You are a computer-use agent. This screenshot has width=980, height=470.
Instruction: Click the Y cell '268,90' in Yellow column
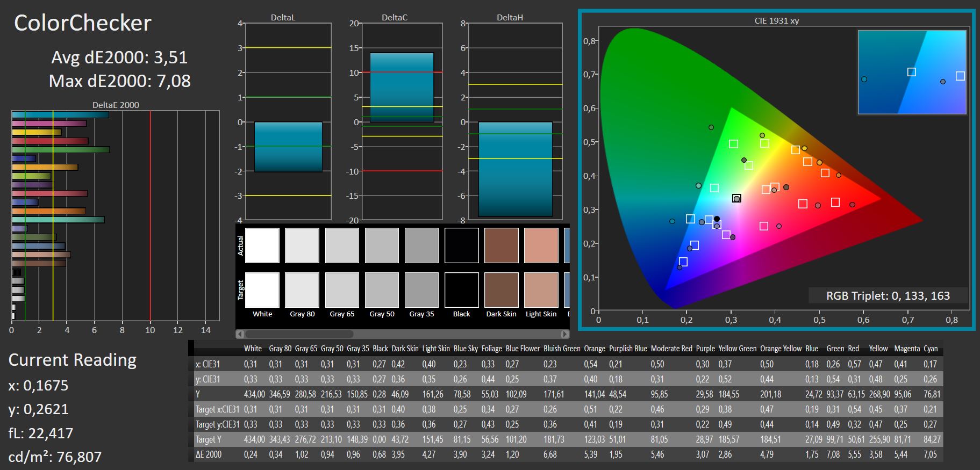pos(879,394)
